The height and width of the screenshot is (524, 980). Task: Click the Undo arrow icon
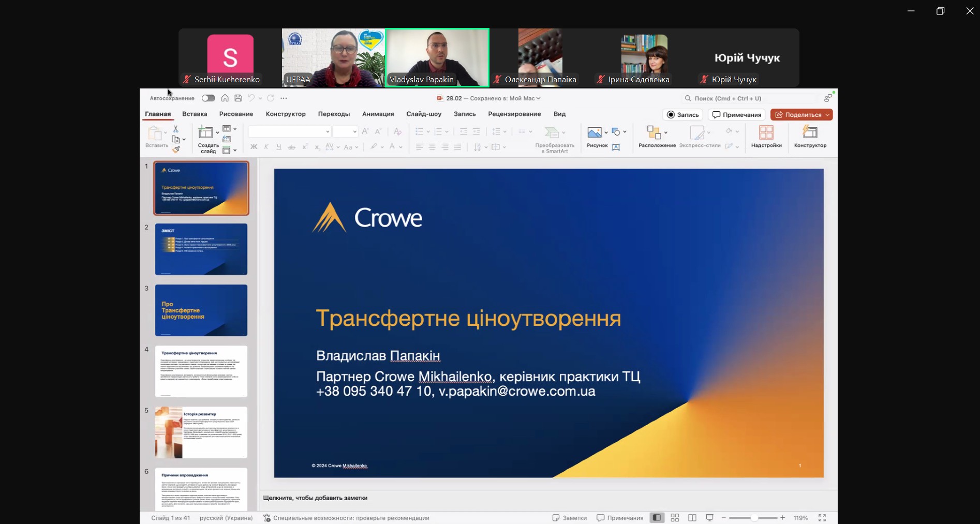tap(251, 98)
